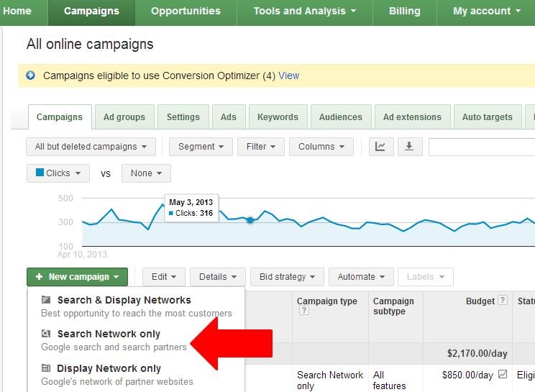The image size is (535, 392).
Task: Open the Columns dropdown
Action: [321, 147]
